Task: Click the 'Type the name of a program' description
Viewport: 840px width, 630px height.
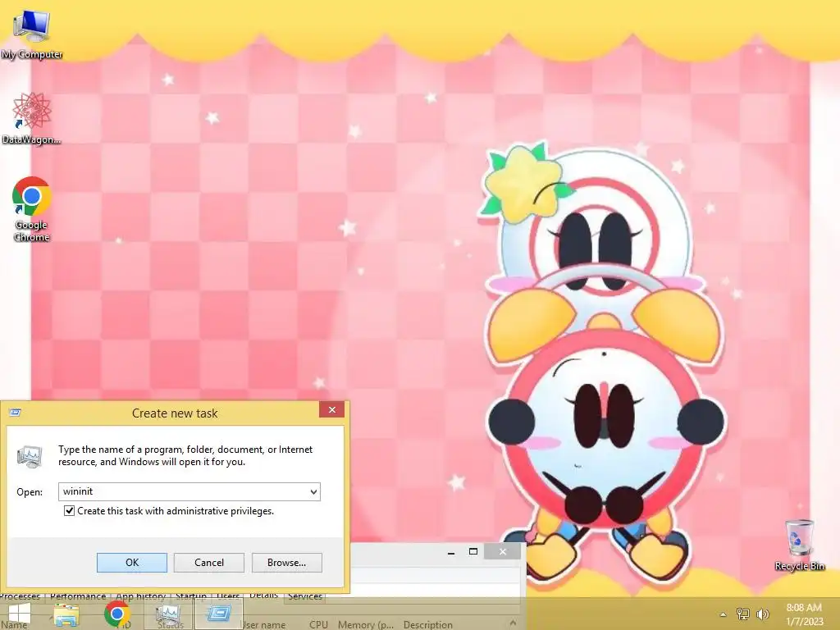Action: pyautogui.click(x=185, y=455)
